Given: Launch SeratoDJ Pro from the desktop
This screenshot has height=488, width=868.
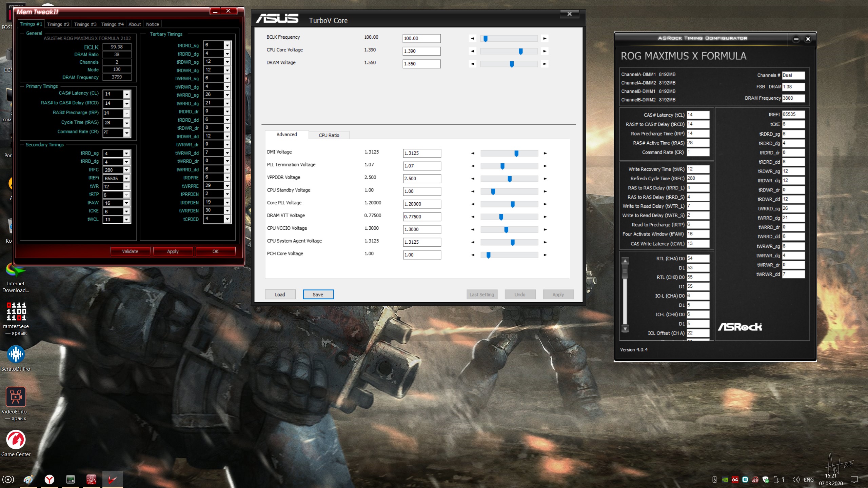Looking at the screenshot, I should 16,354.
